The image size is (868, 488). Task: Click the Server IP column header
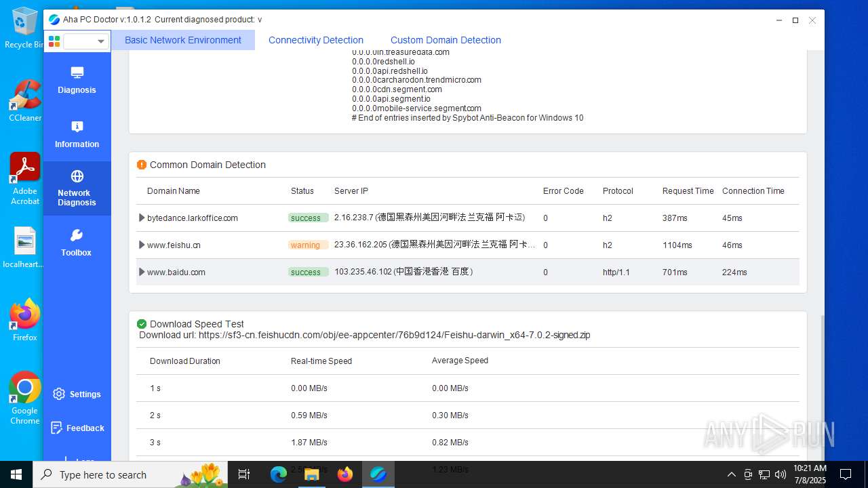point(351,191)
